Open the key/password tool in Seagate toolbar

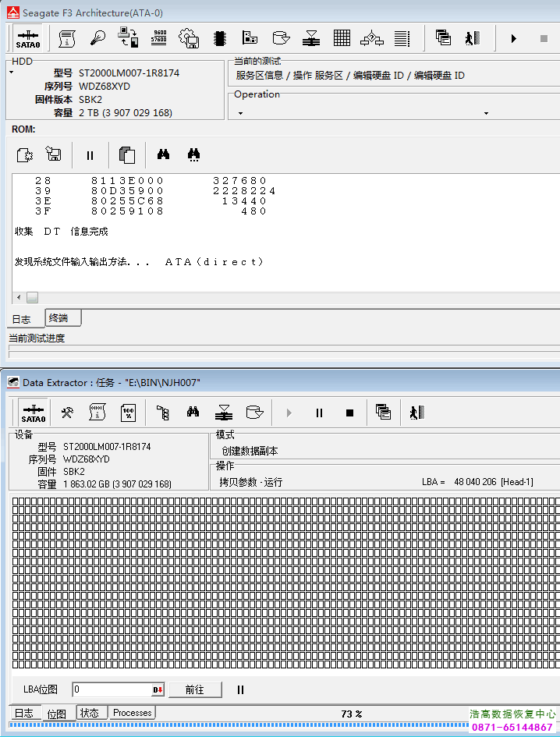(97, 38)
